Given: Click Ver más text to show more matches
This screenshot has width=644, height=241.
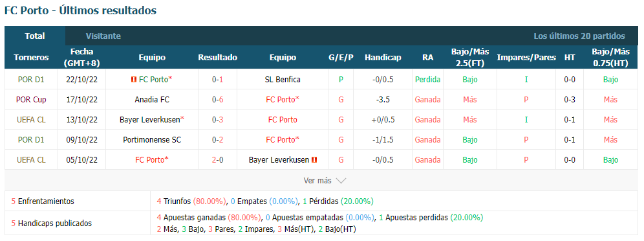Looking at the screenshot, I should click(x=317, y=181).
